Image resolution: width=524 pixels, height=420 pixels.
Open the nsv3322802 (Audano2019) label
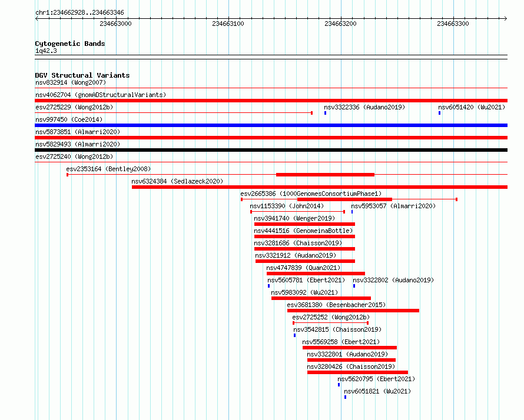[x=393, y=280]
